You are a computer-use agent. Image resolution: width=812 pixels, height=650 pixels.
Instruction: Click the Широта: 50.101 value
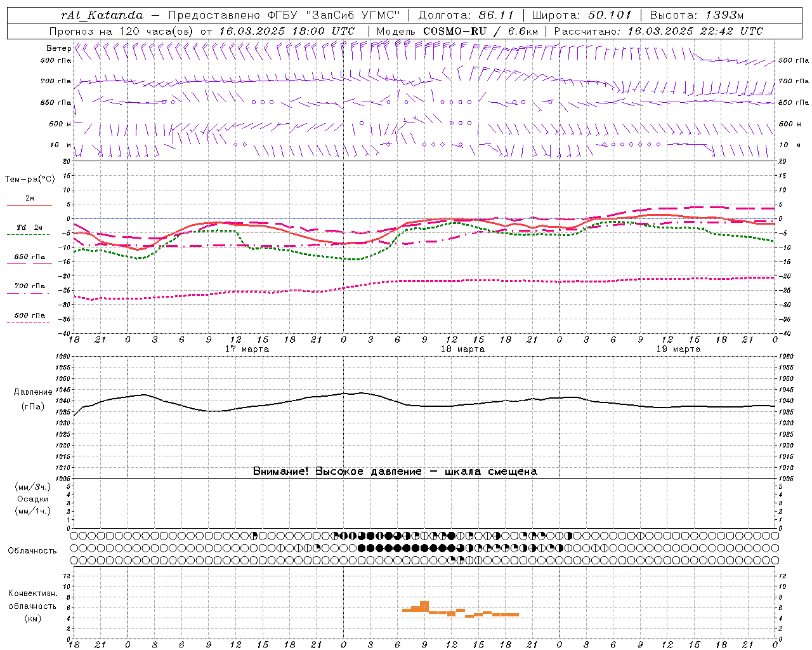click(582, 15)
